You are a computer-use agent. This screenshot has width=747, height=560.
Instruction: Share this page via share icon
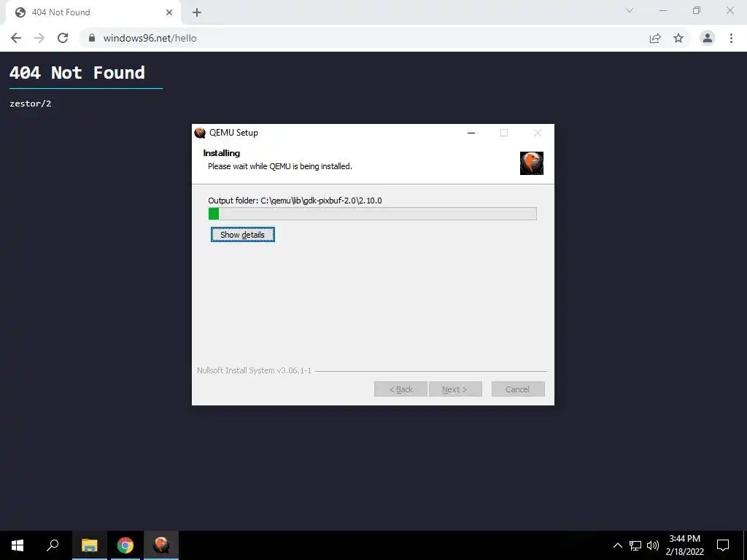pos(655,38)
